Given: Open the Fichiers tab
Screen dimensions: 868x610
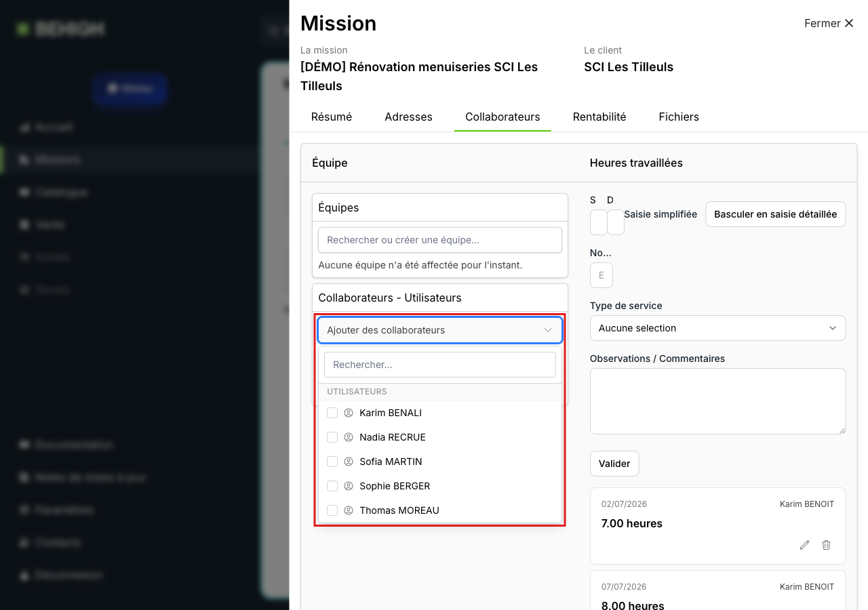Looking at the screenshot, I should point(679,117).
